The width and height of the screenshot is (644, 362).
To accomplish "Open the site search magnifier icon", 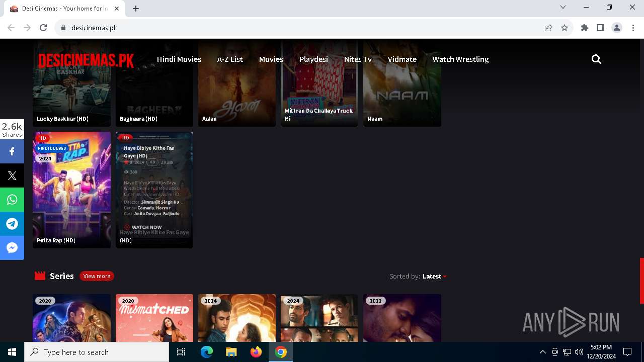I will 596,59.
